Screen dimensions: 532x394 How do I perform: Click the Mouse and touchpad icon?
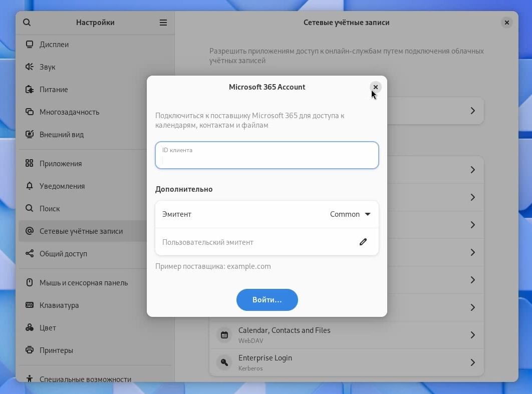click(30, 282)
